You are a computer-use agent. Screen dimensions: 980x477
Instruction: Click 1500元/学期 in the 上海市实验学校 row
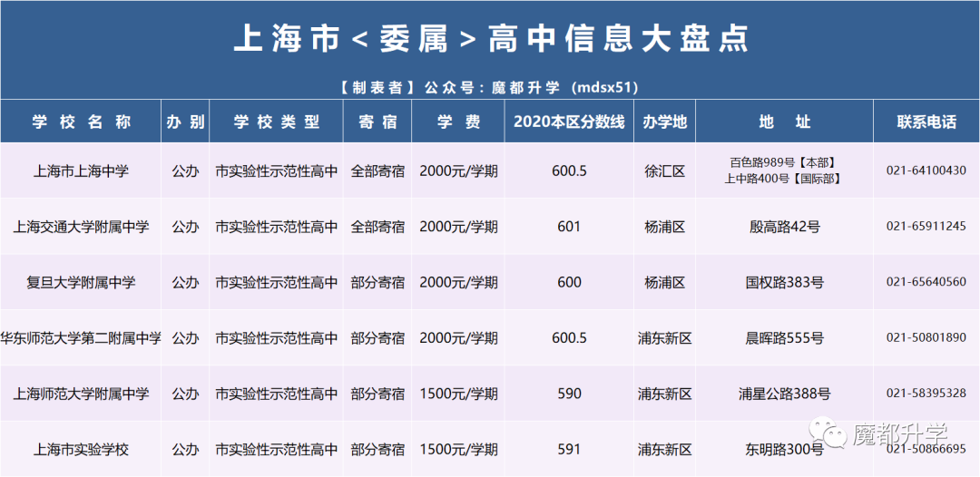click(459, 450)
